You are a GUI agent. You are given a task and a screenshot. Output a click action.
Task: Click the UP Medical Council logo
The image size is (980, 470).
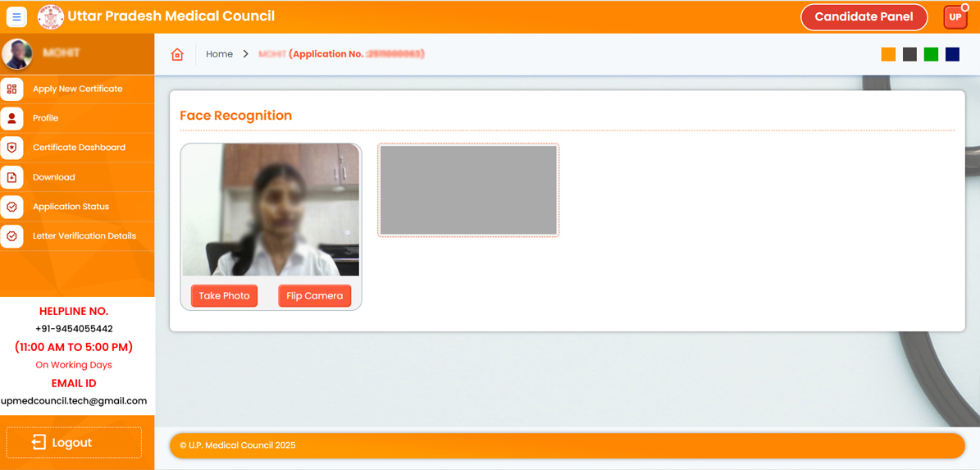click(51, 16)
